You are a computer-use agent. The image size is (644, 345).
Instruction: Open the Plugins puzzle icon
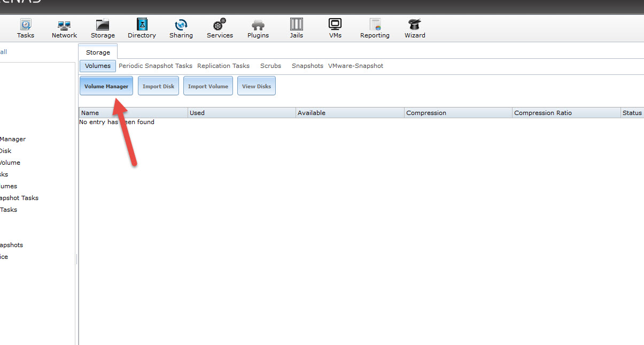coord(258,25)
